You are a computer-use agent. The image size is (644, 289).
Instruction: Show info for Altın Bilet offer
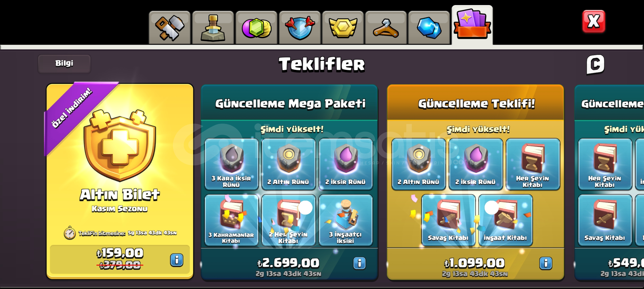(x=177, y=260)
